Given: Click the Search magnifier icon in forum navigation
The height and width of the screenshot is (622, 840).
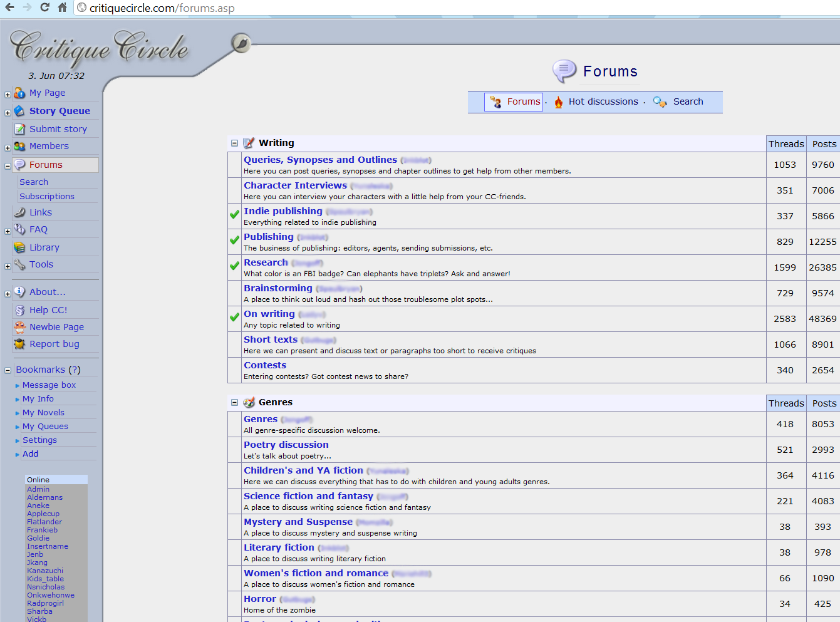Looking at the screenshot, I should pyautogui.click(x=660, y=101).
